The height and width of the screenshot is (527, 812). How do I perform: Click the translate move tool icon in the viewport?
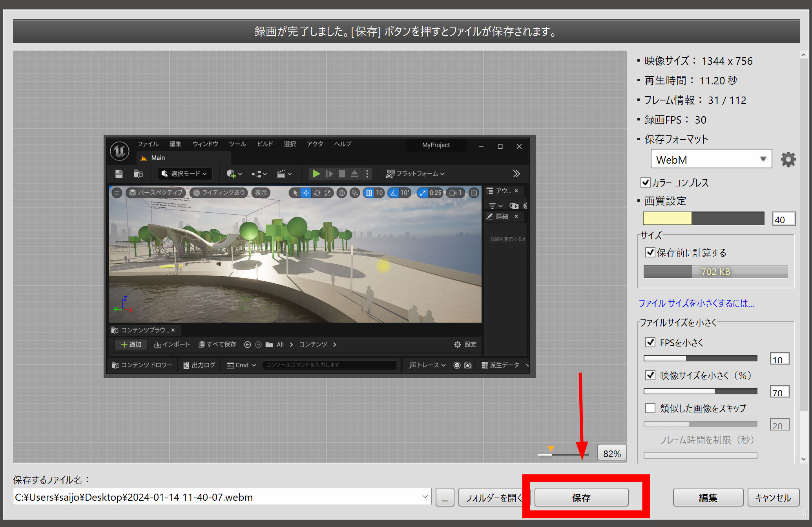point(306,193)
